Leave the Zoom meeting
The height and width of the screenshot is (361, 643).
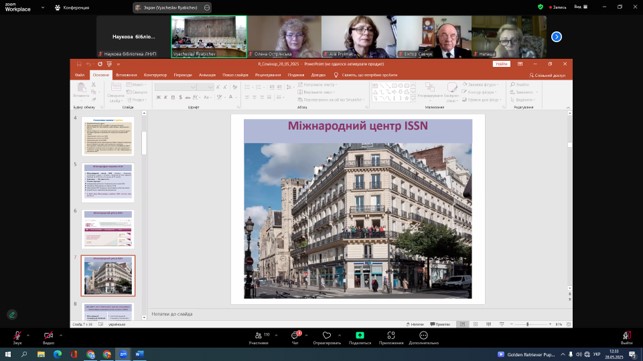coord(626,337)
